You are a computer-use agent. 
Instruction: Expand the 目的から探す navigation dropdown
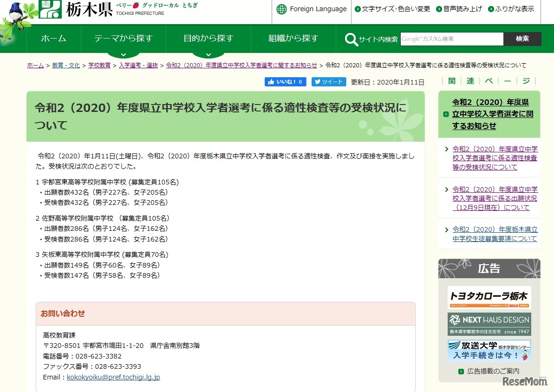coord(209,39)
